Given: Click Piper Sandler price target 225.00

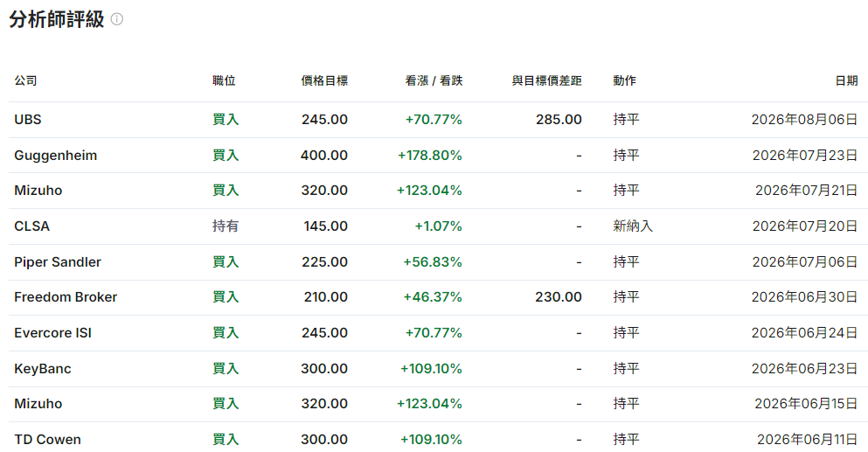Looking at the screenshot, I should click(324, 262).
